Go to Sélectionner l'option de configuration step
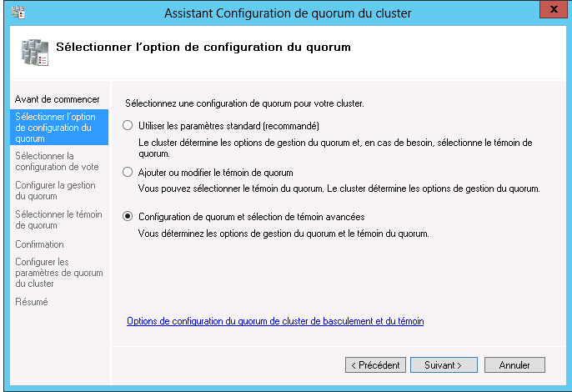572x392 pixels. [x=59, y=128]
